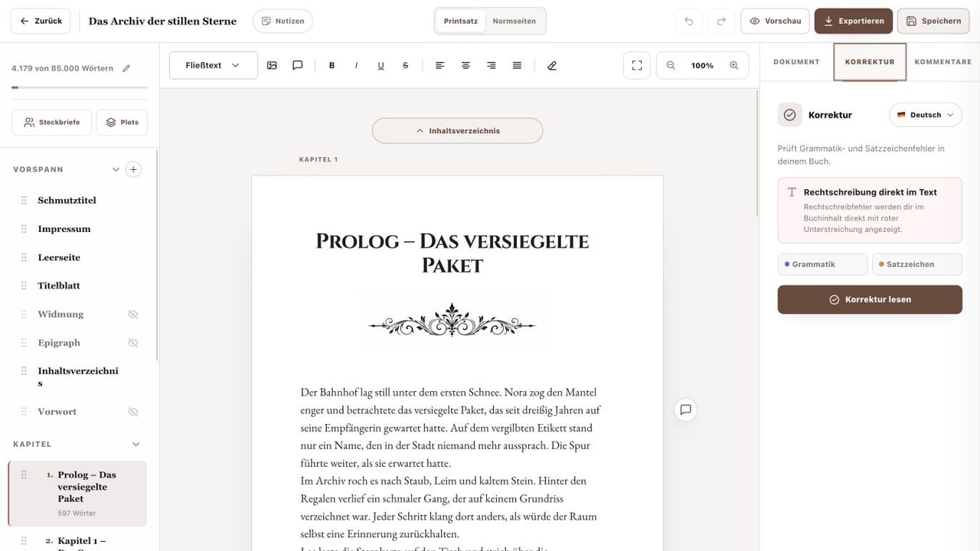
Task: Go back with the Zurück button
Action: click(41, 21)
